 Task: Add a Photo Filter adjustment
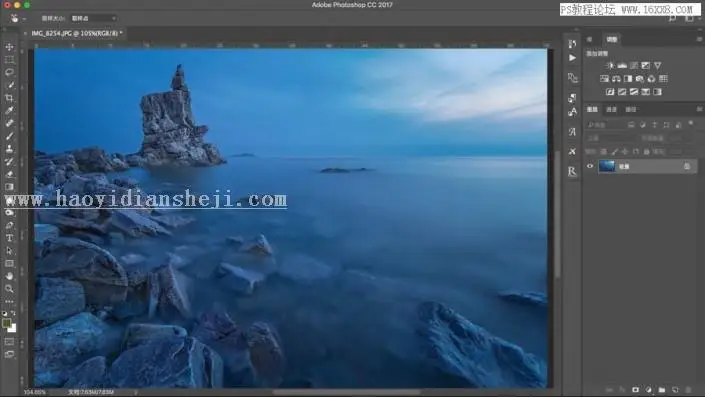point(639,79)
